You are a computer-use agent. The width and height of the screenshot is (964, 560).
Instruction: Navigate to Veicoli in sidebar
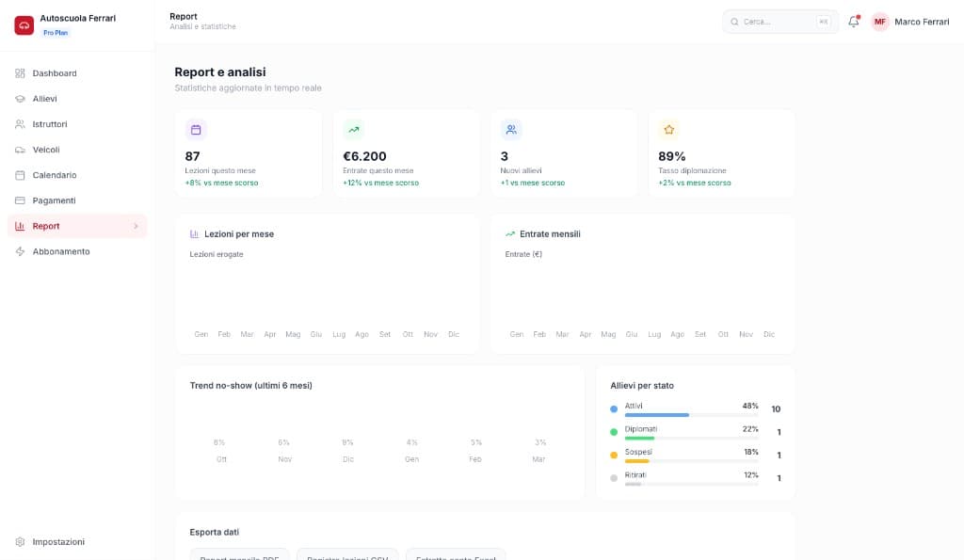point(46,150)
